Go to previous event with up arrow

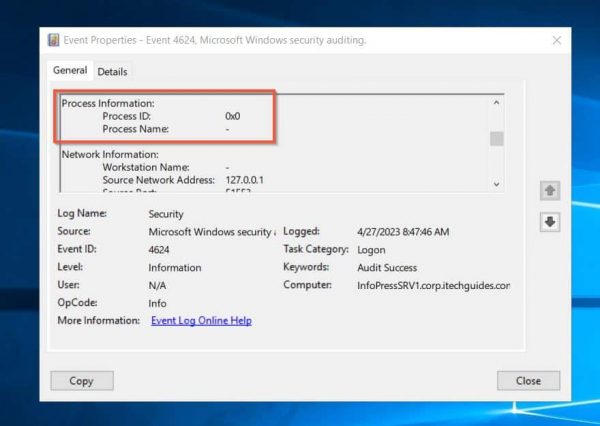(x=550, y=191)
